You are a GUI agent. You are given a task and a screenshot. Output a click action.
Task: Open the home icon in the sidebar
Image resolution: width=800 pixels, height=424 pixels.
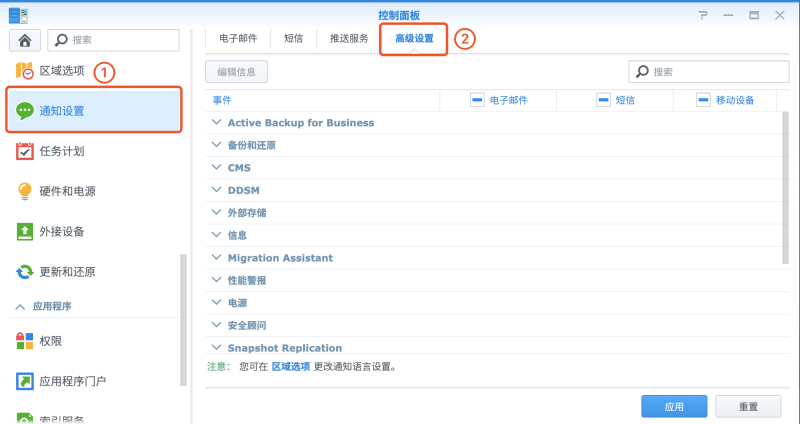(x=24, y=40)
